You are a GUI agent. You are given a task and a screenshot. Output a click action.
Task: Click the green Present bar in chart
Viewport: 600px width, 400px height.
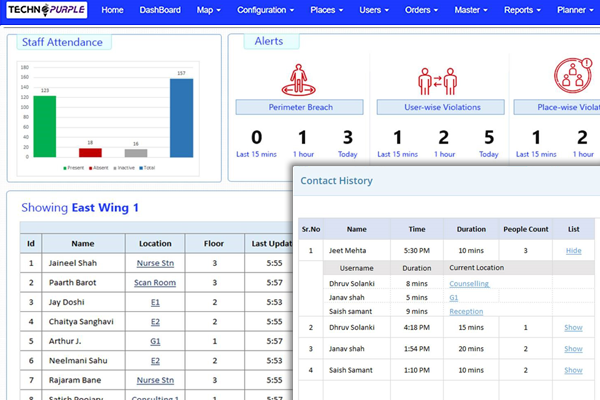[45, 126]
